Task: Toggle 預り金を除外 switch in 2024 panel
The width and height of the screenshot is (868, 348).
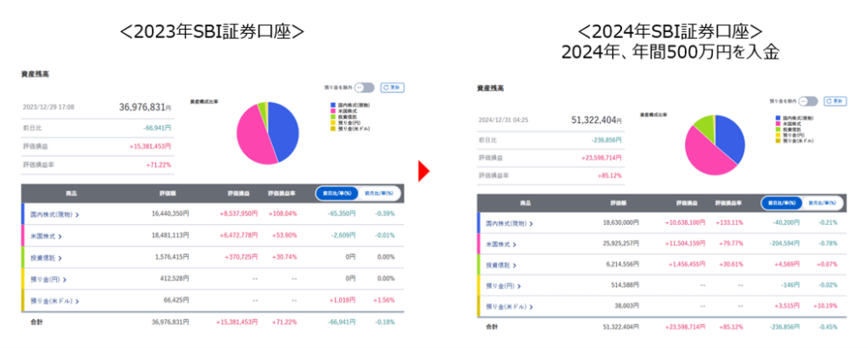Action: pyautogui.click(x=808, y=101)
